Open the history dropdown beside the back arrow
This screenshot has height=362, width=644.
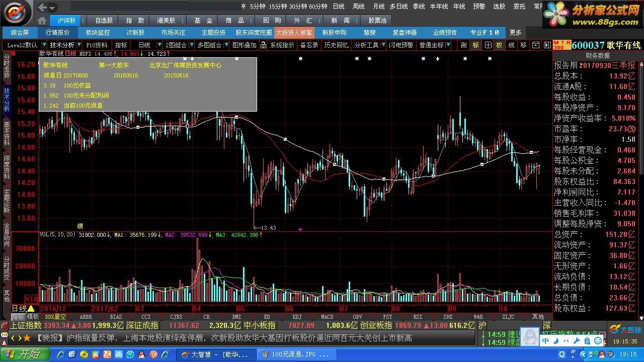(x=53, y=7)
